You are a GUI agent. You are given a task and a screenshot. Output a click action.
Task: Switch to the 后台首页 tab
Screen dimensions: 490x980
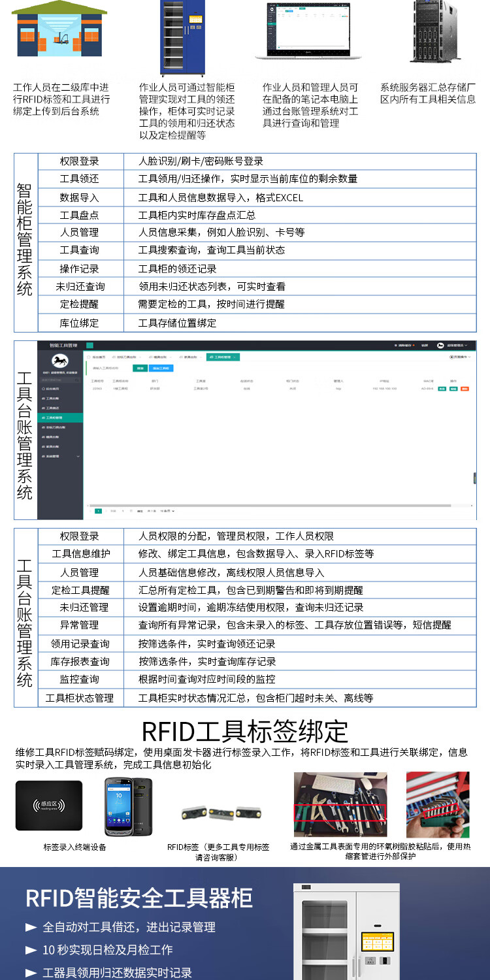click(x=97, y=357)
